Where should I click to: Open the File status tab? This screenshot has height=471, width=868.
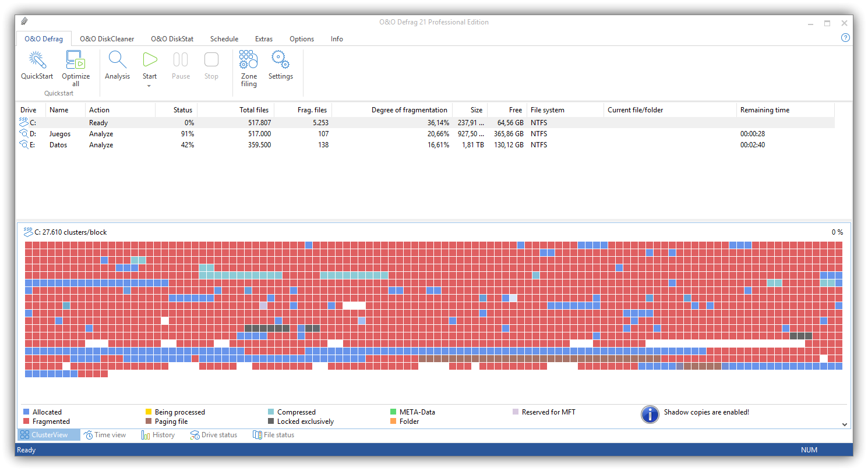click(x=273, y=435)
